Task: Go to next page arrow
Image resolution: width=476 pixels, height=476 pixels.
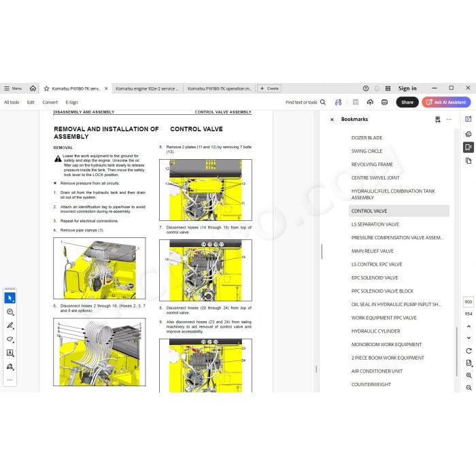Action: point(469,338)
